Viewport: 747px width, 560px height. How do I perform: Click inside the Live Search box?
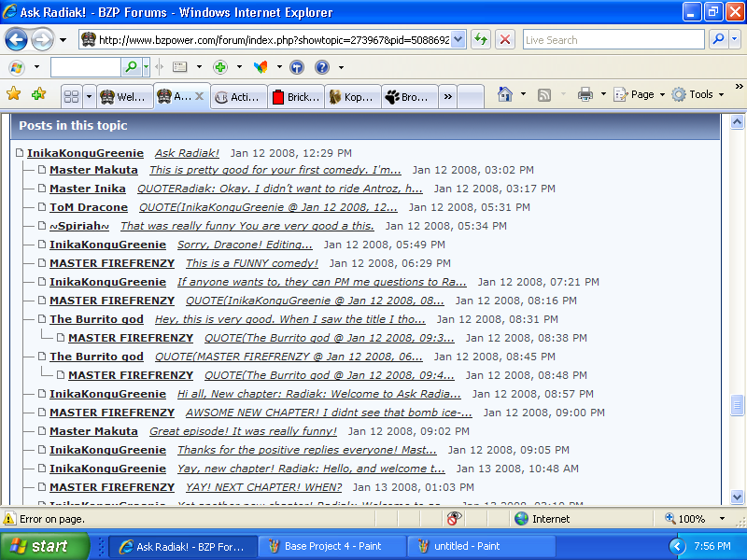pyautogui.click(x=613, y=40)
